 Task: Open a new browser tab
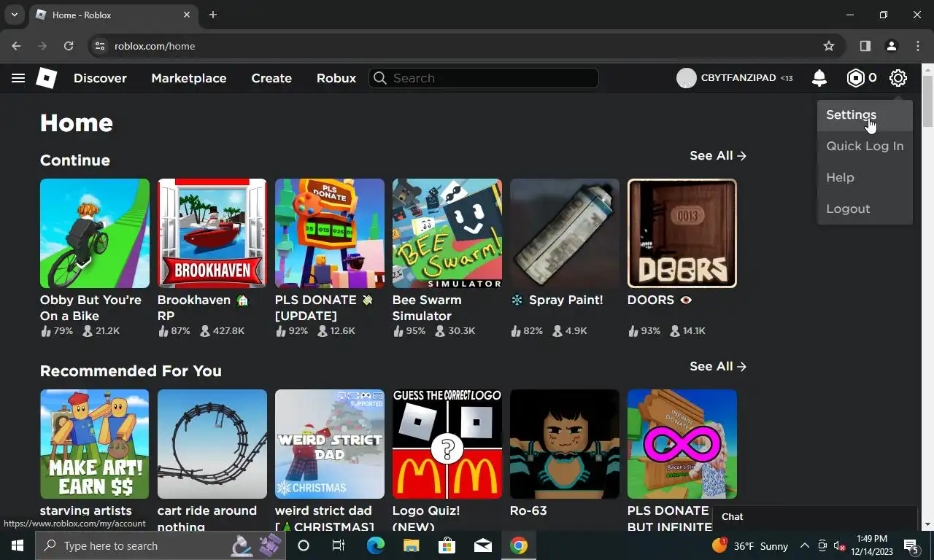click(213, 15)
